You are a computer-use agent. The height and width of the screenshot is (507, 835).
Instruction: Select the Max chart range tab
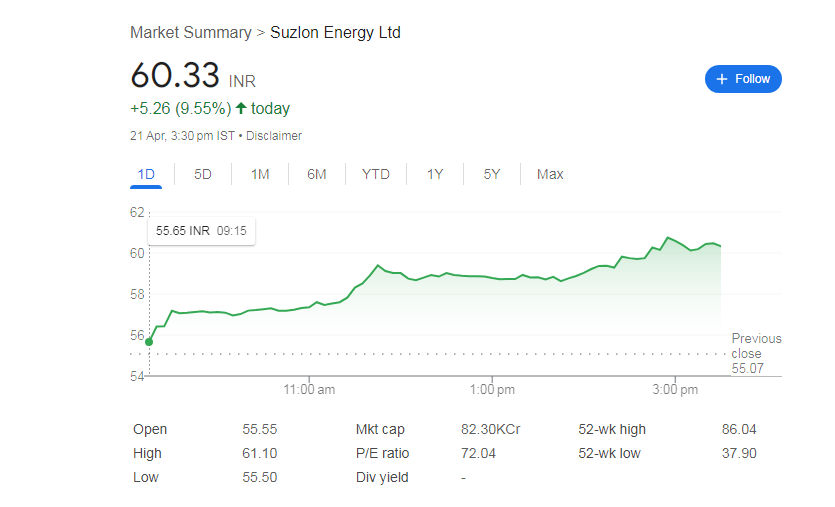click(x=550, y=175)
